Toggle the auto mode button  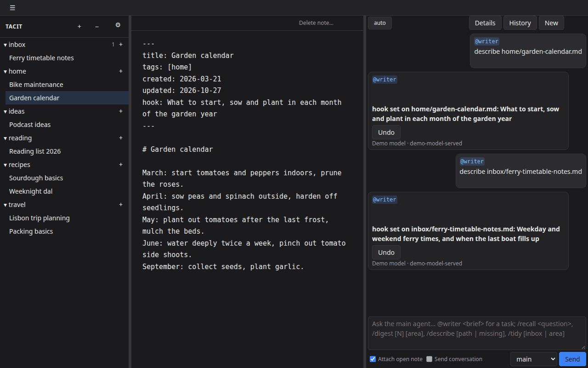click(x=380, y=23)
